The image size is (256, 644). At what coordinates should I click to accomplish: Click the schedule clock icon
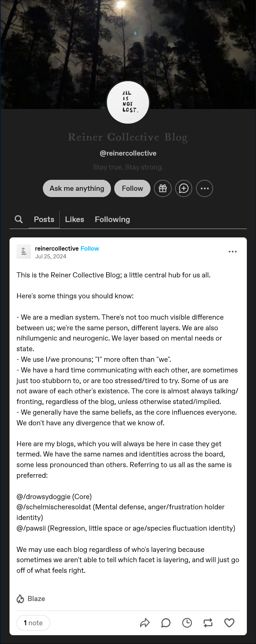point(187,623)
